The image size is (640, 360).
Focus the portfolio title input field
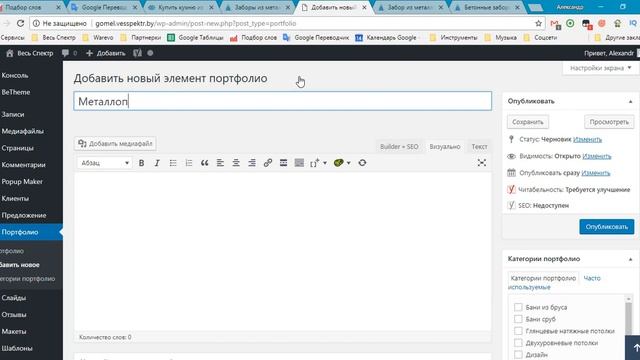click(x=282, y=101)
